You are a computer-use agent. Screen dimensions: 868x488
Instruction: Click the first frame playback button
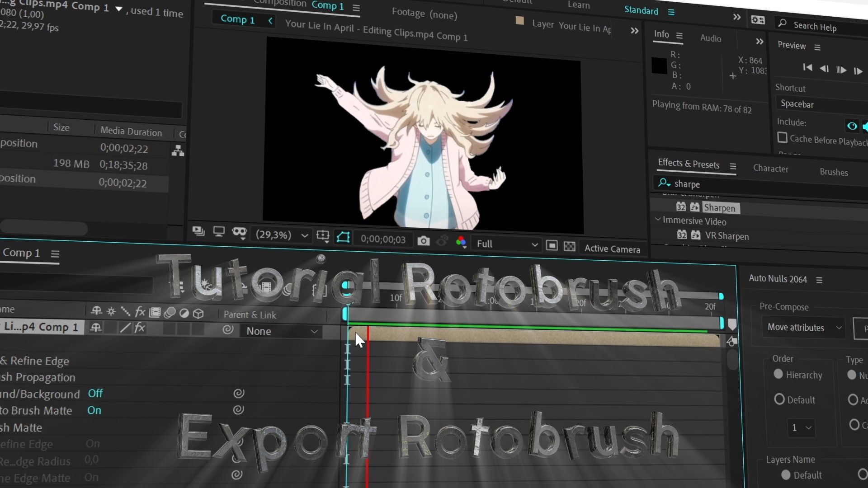point(807,67)
